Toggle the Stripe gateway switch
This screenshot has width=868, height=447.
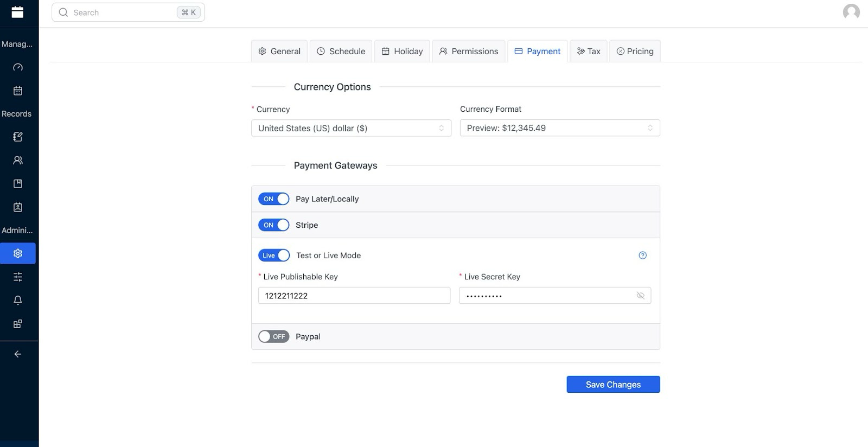point(274,225)
